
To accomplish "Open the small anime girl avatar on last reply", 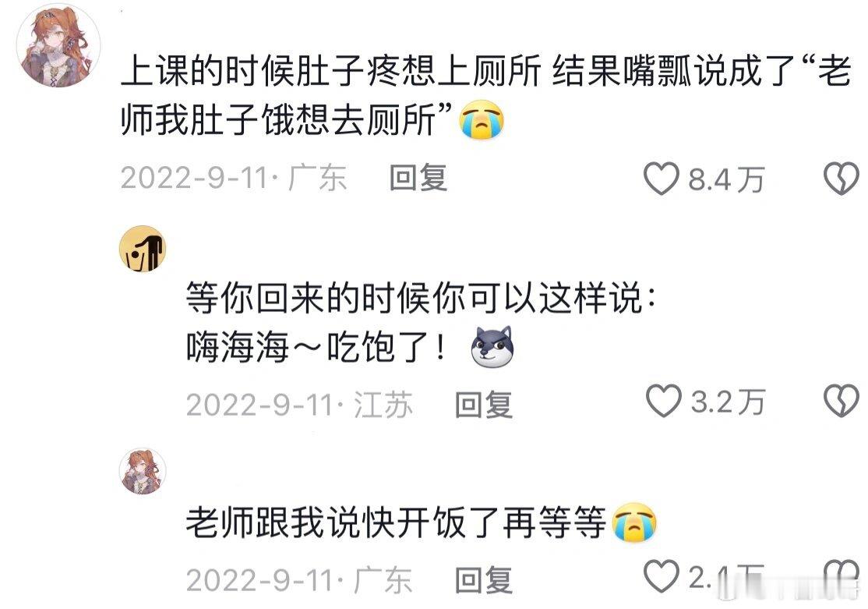I will coord(143,472).
